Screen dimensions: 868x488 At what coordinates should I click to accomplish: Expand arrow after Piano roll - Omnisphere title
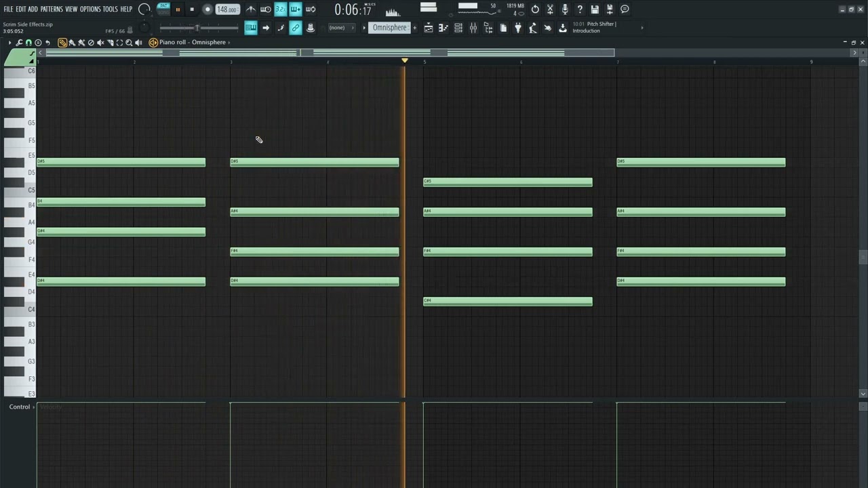coord(229,42)
